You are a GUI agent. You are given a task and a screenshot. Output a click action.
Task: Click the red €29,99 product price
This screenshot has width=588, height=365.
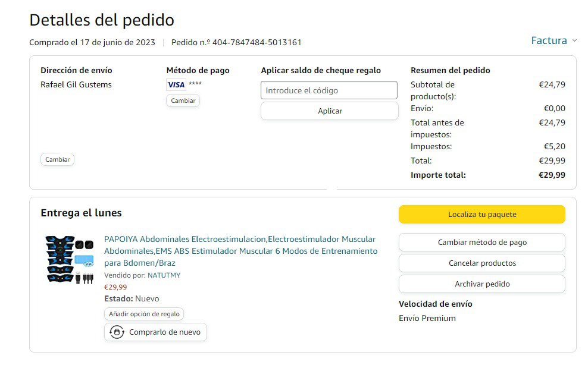pos(115,287)
